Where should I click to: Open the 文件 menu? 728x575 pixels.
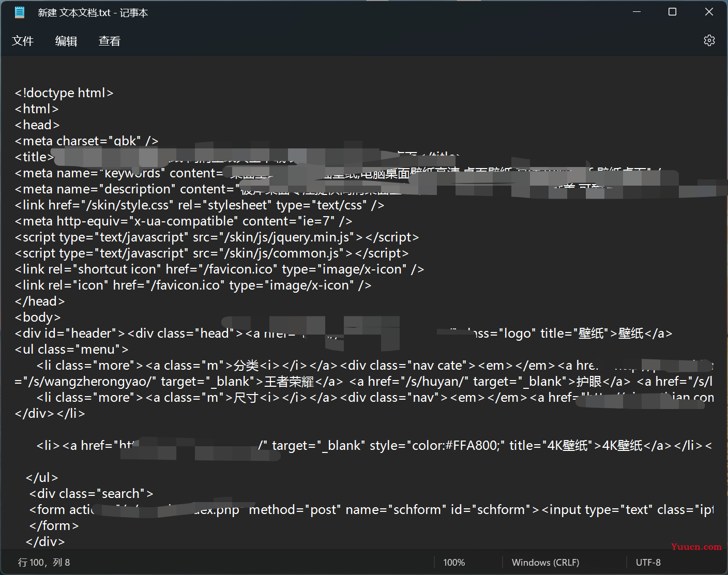[23, 41]
